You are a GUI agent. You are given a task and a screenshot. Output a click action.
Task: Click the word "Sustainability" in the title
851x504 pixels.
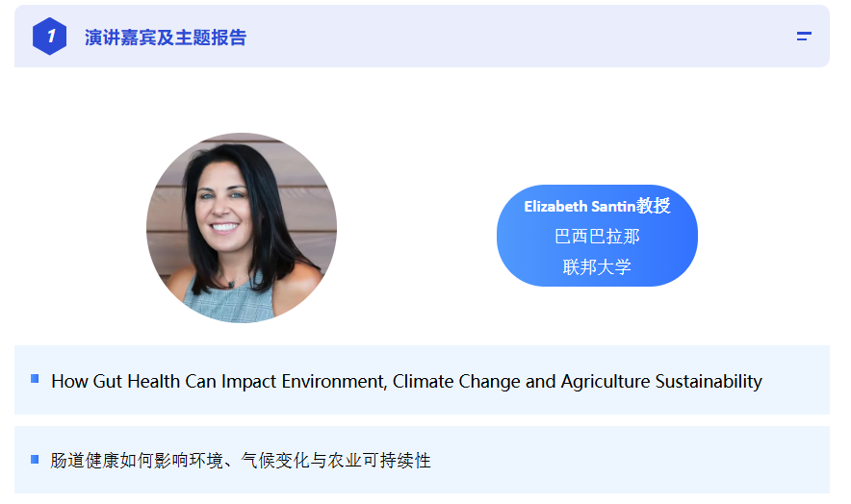(709, 381)
